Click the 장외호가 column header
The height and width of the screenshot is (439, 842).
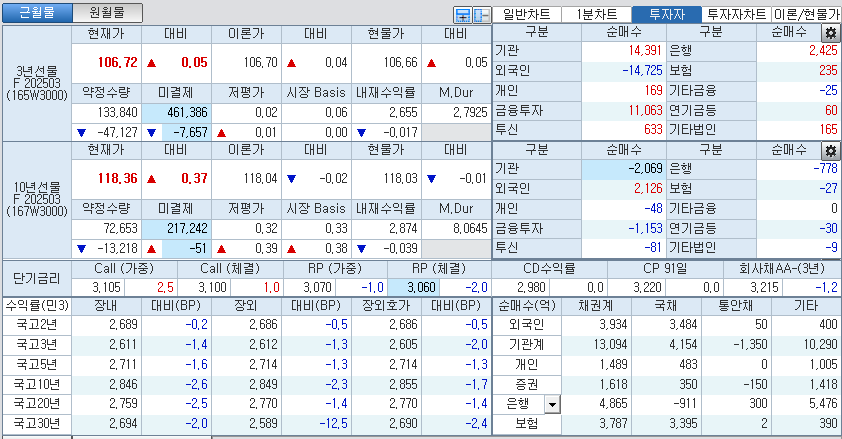click(x=386, y=306)
